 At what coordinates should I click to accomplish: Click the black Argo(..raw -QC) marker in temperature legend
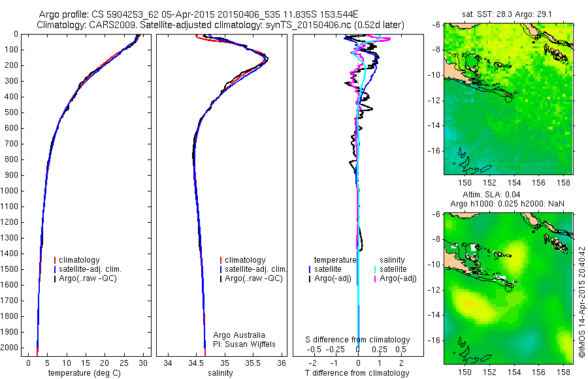55,279
